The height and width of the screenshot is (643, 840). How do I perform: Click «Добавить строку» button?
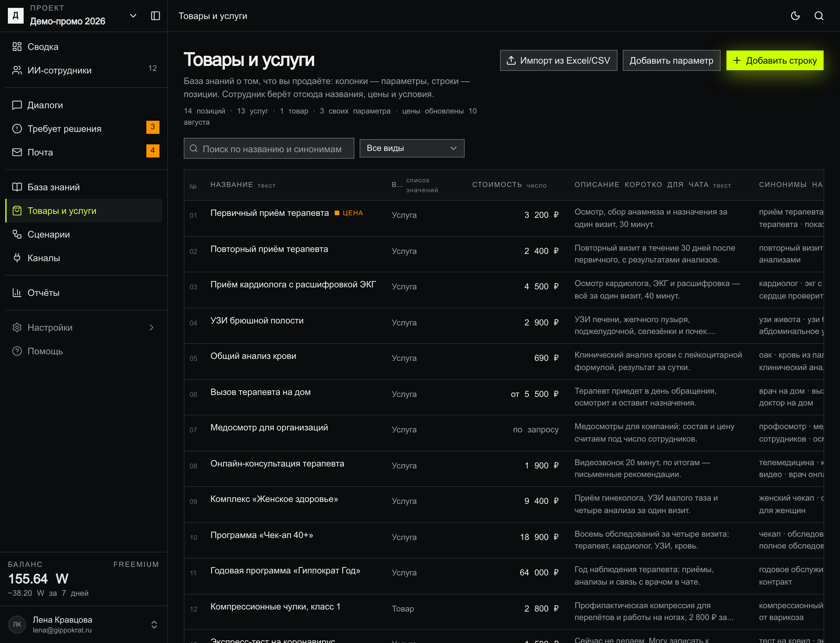[x=774, y=60]
